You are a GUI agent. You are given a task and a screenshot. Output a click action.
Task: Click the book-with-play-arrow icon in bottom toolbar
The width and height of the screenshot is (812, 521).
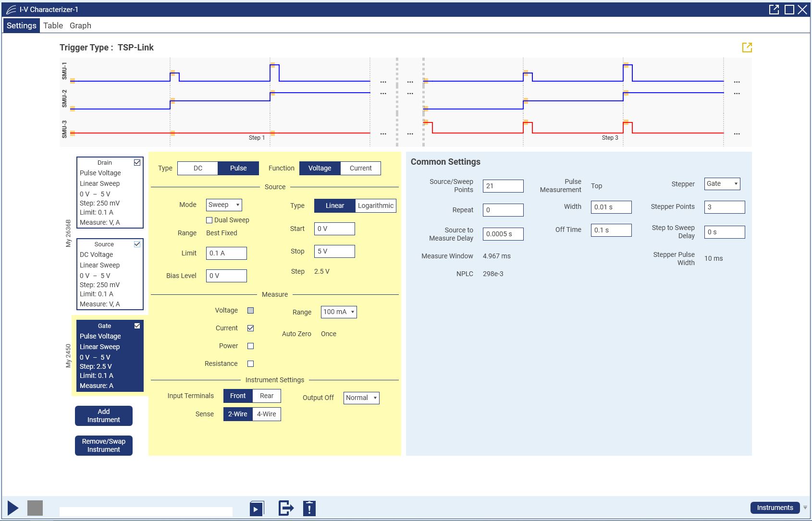point(257,508)
